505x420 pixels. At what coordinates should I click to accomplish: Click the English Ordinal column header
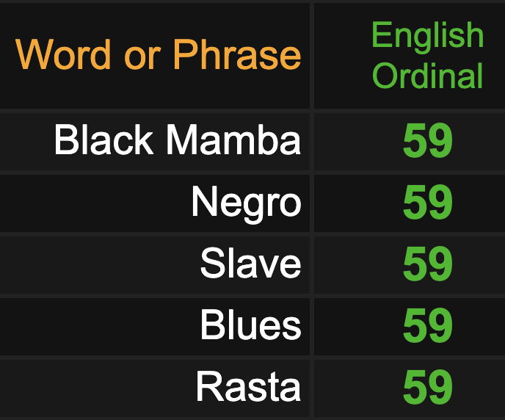(x=410, y=56)
